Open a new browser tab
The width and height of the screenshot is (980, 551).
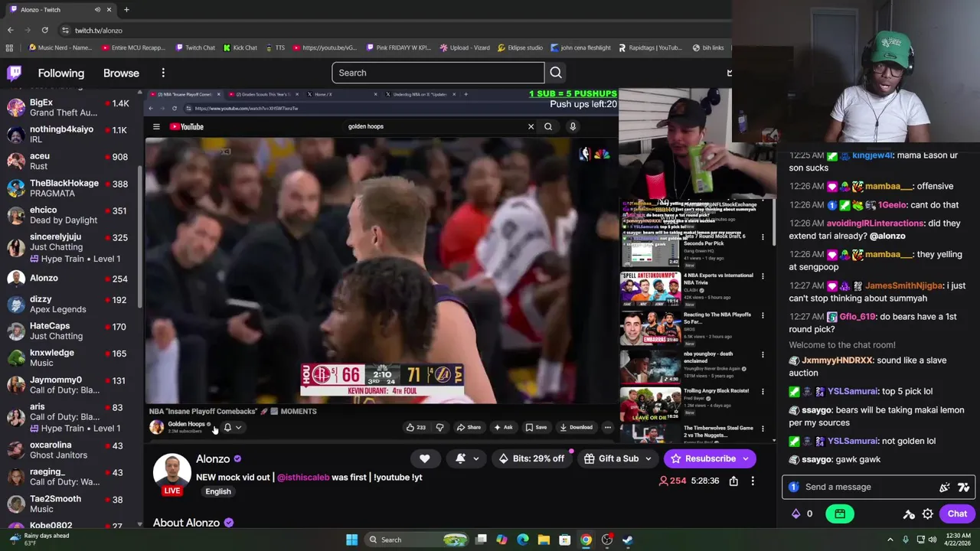coord(126,10)
